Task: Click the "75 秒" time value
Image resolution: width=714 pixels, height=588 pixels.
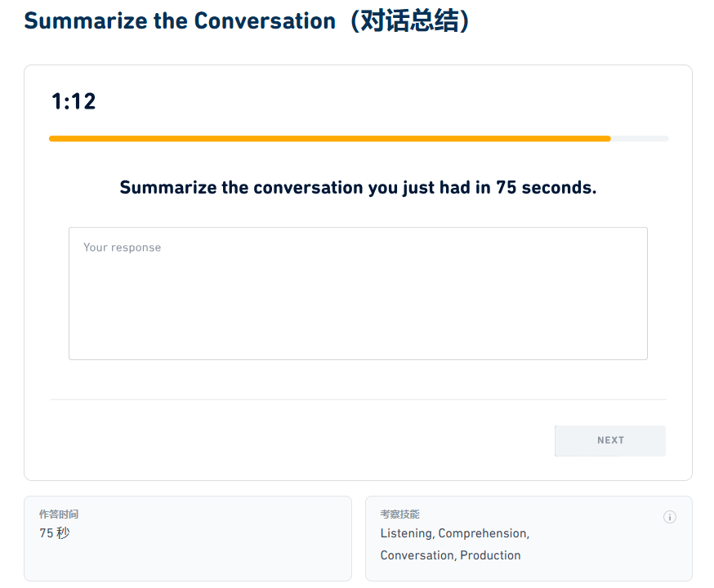Action: coord(55,533)
